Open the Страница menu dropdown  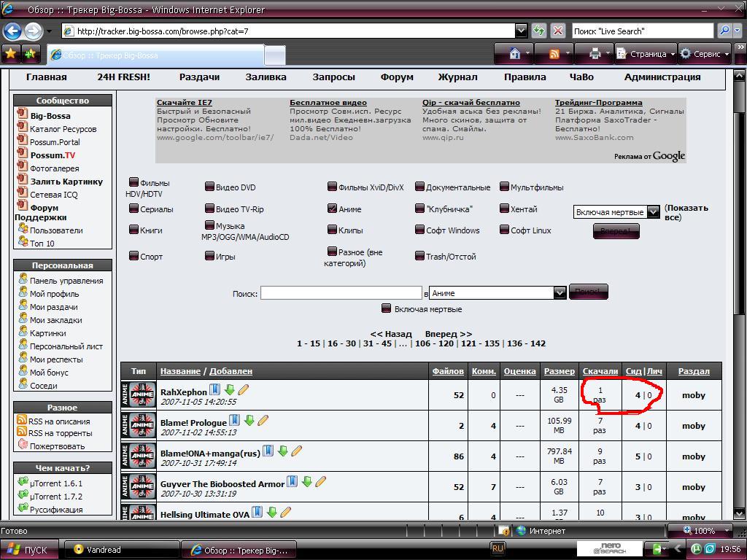click(646, 54)
